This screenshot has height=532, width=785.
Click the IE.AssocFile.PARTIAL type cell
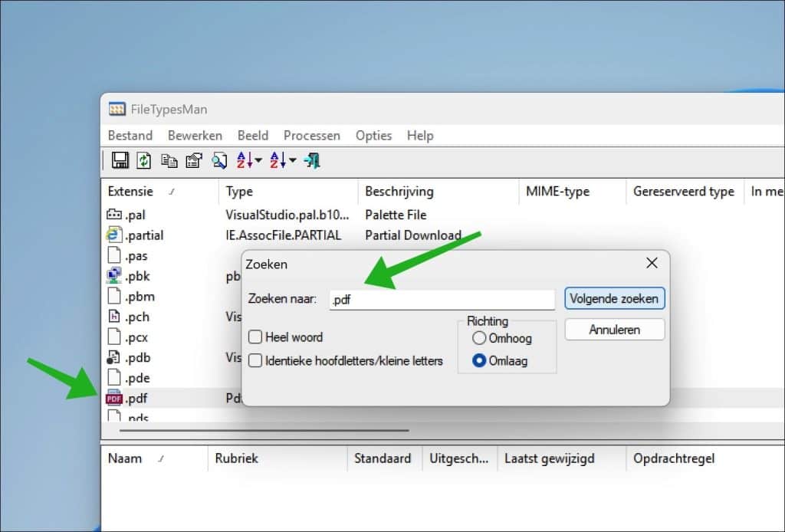(x=284, y=235)
